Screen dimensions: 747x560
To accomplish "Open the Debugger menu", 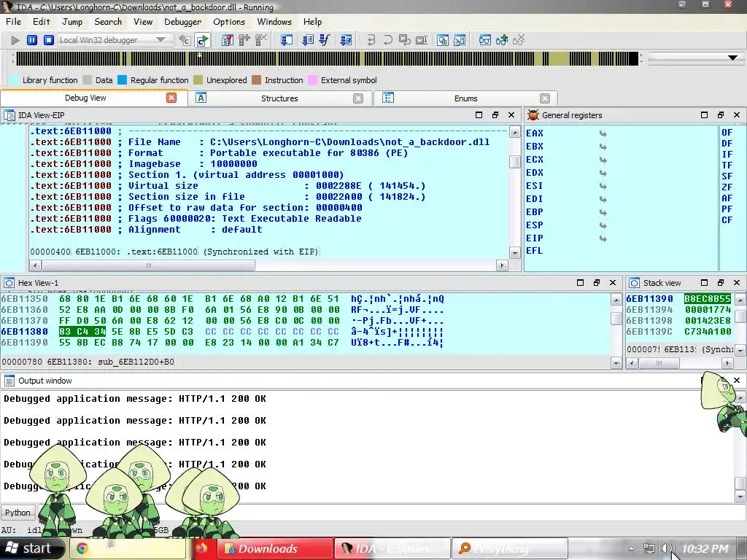I will [x=182, y=21].
